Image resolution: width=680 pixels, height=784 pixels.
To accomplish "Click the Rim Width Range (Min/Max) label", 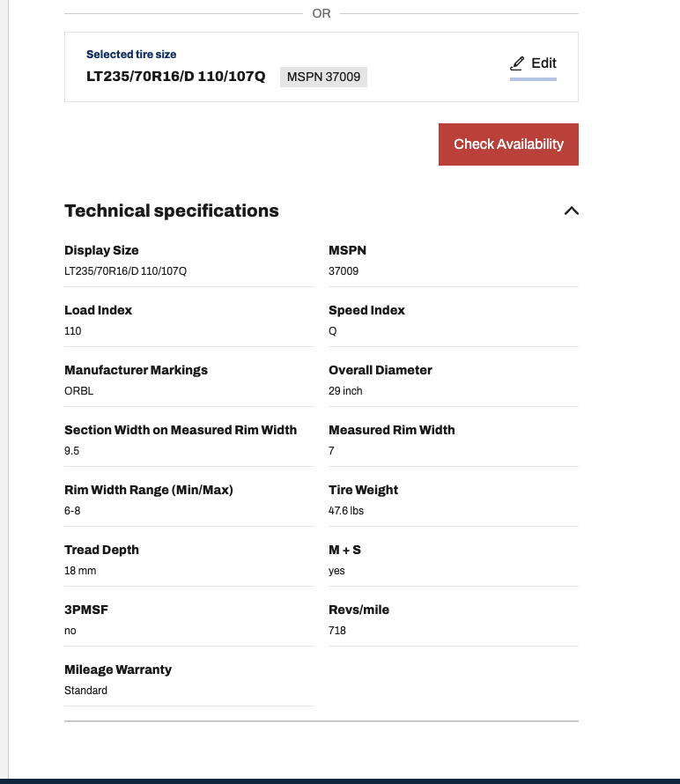I will (x=149, y=490).
